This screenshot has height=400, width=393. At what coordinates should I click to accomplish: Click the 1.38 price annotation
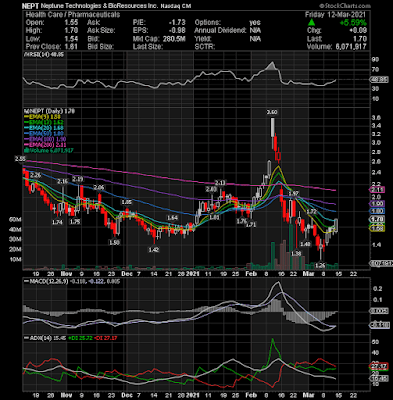coord(296,254)
